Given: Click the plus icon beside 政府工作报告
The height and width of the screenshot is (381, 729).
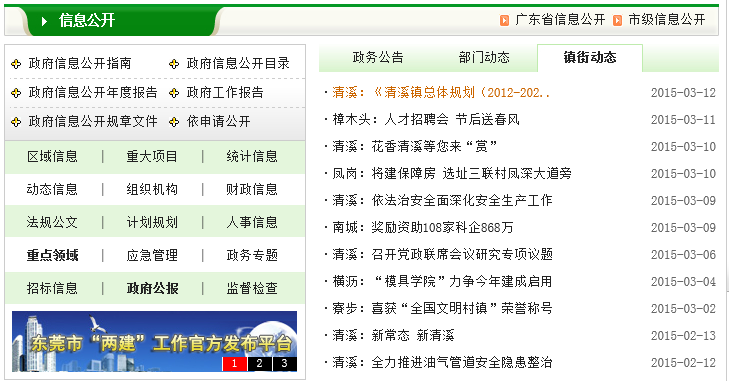Looking at the screenshot, I should click(x=174, y=93).
